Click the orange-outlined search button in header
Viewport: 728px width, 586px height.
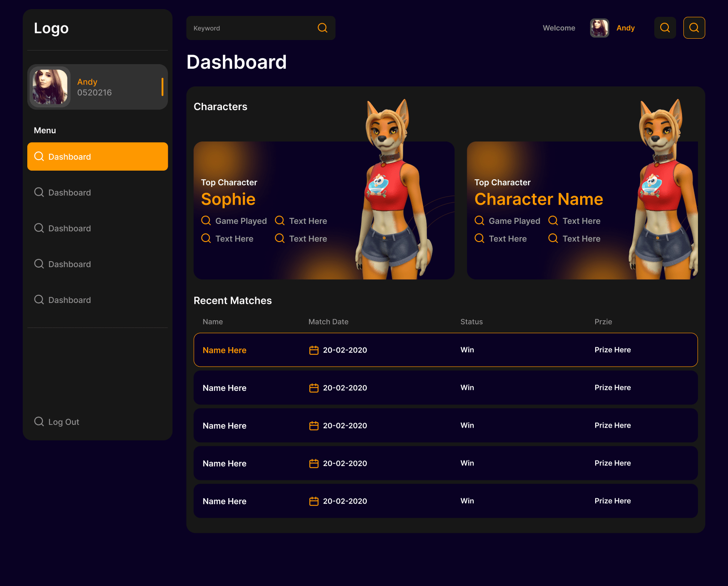694,28
